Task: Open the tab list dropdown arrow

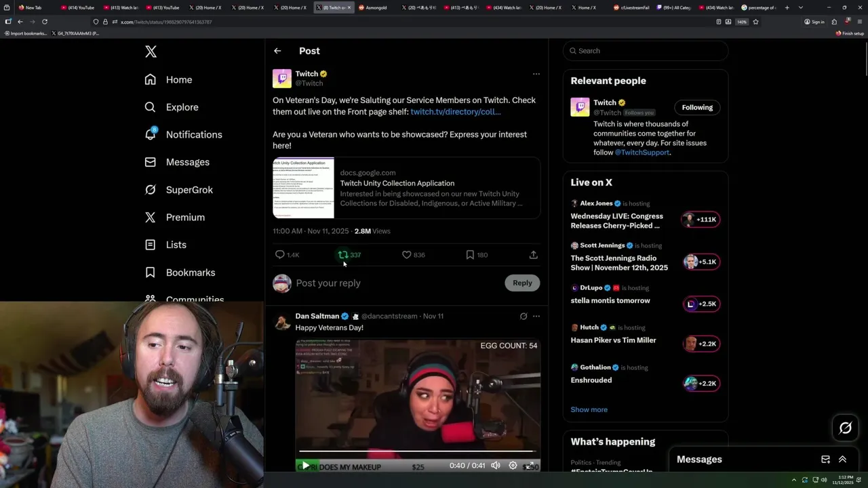Action: click(x=801, y=7)
